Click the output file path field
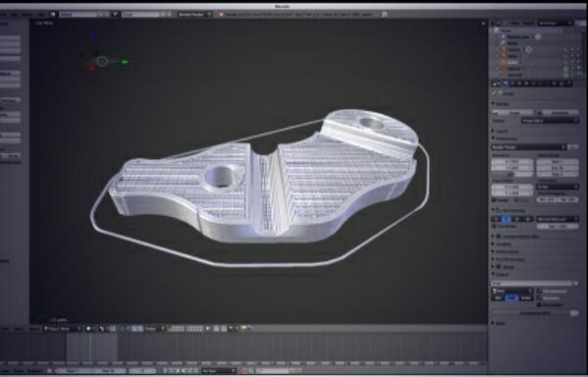The height and width of the screenshot is (377, 588). click(x=532, y=283)
